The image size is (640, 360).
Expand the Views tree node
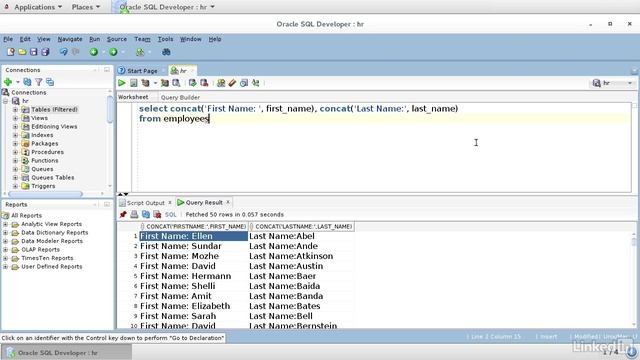(x=15, y=118)
